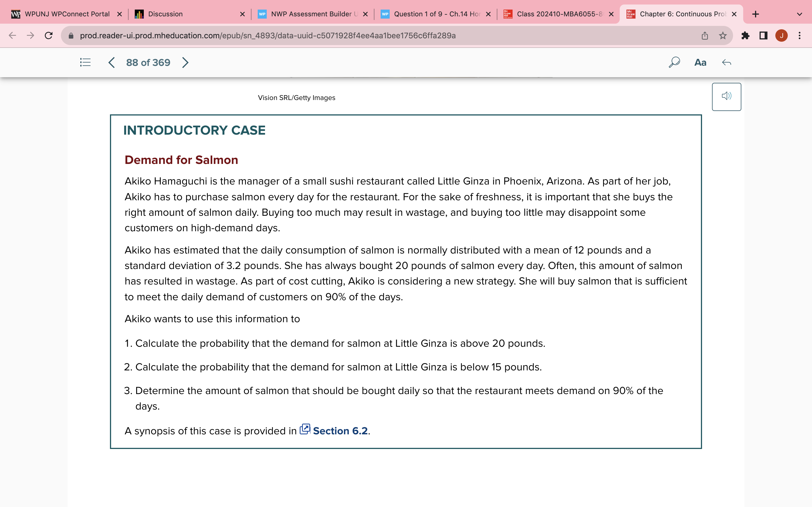This screenshot has width=812, height=507.
Task: Open the browser extensions puzzle icon
Action: tap(745, 35)
